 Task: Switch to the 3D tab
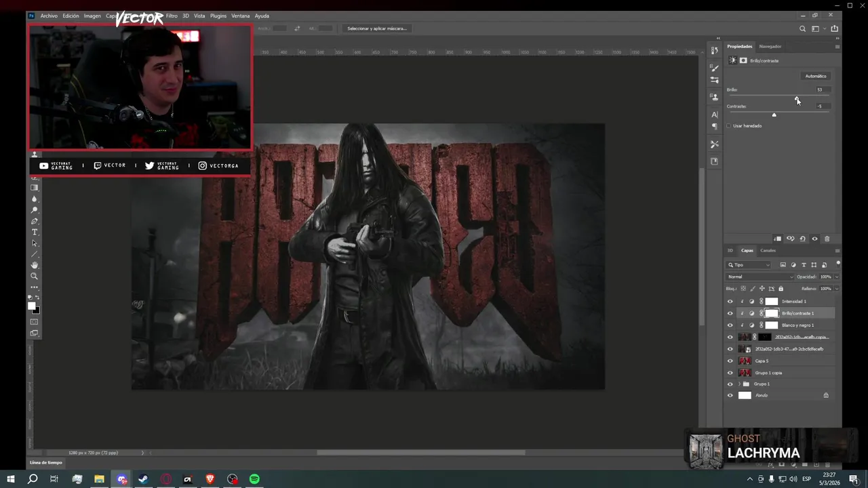click(730, 250)
